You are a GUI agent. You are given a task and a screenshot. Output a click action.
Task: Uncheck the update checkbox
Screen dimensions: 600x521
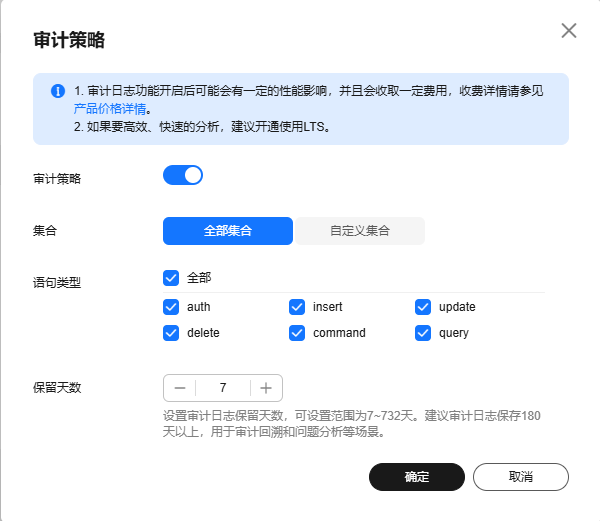pos(423,307)
